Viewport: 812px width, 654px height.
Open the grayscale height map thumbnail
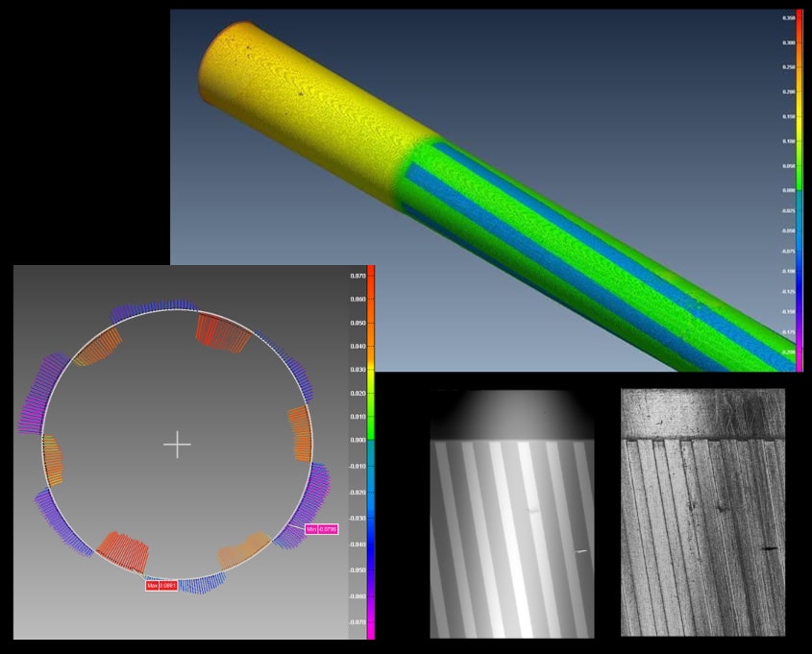point(511,512)
